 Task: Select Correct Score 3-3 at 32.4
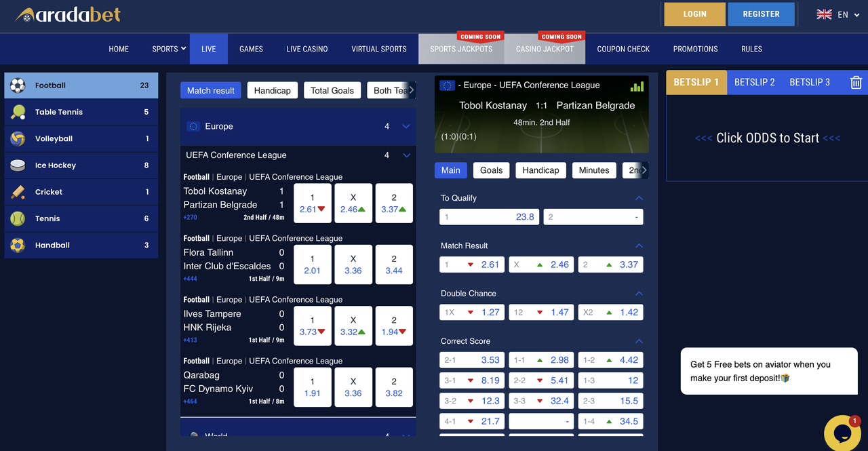(542, 401)
